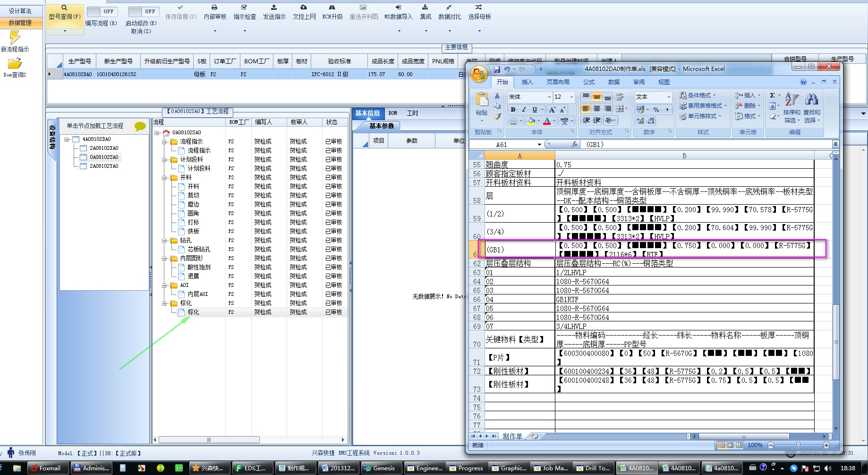Open the font size dropdown showing 12
Screen dimensions: 868x475
(571, 97)
